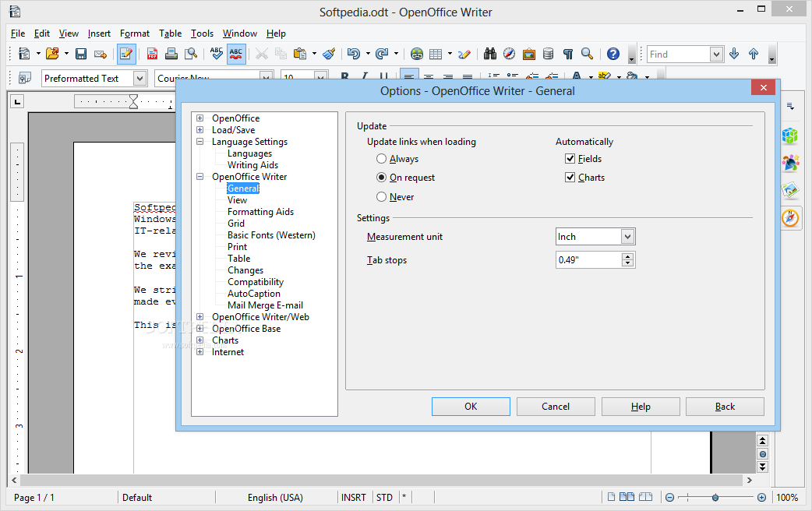Send document as e-mail icon
This screenshot has width=812, height=511.
(x=101, y=54)
